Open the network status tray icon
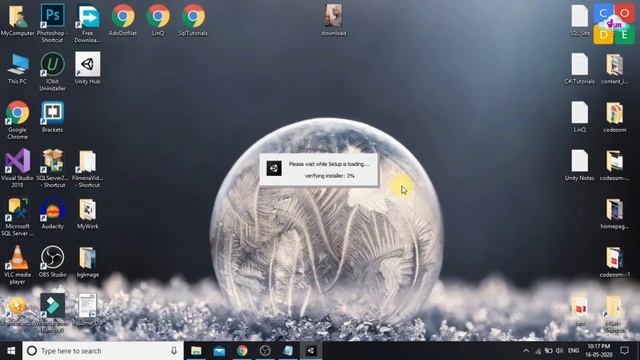Viewport: 640px width, 360px height. tap(538, 351)
